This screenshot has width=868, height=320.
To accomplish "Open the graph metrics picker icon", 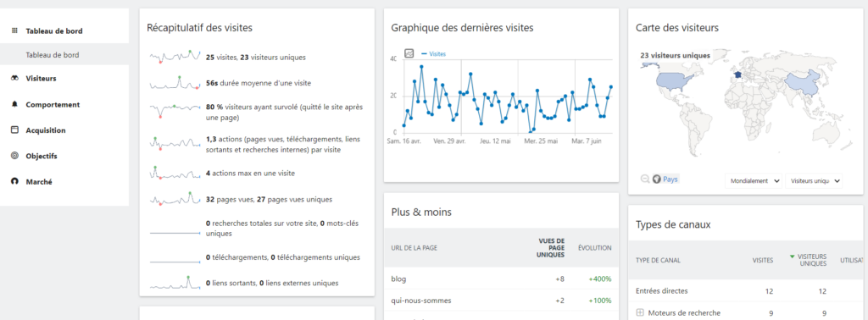I will point(409,53).
